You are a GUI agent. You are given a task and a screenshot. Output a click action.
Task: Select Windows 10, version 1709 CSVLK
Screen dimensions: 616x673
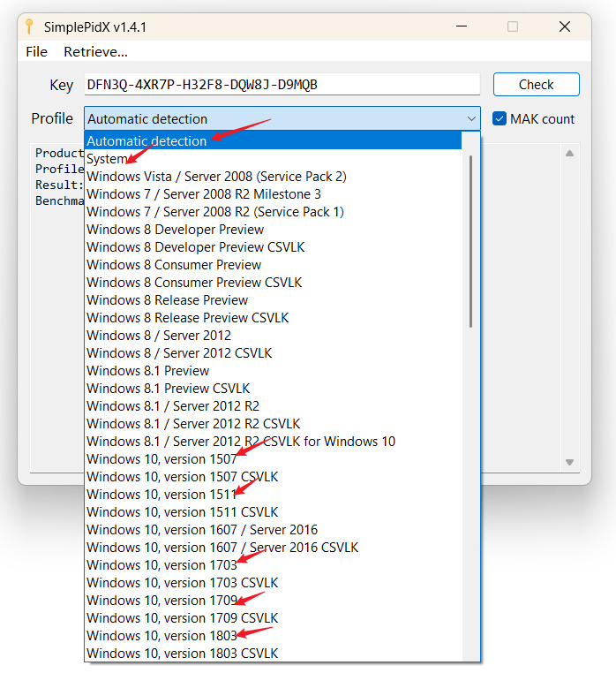point(273,617)
